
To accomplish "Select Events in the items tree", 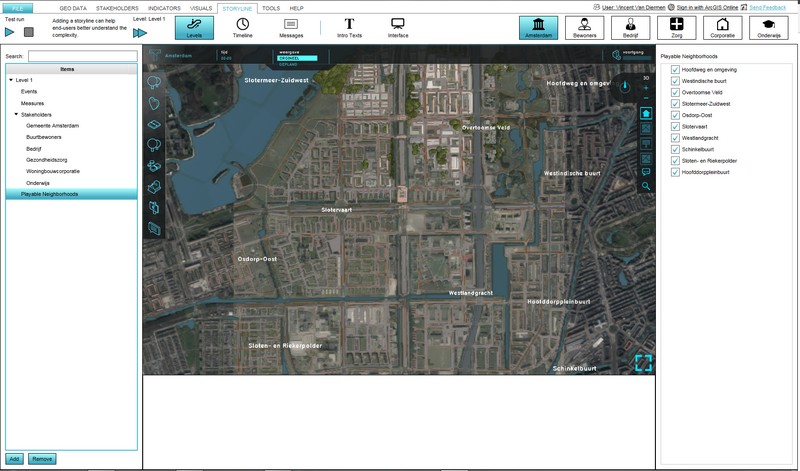I will pyautogui.click(x=29, y=91).
